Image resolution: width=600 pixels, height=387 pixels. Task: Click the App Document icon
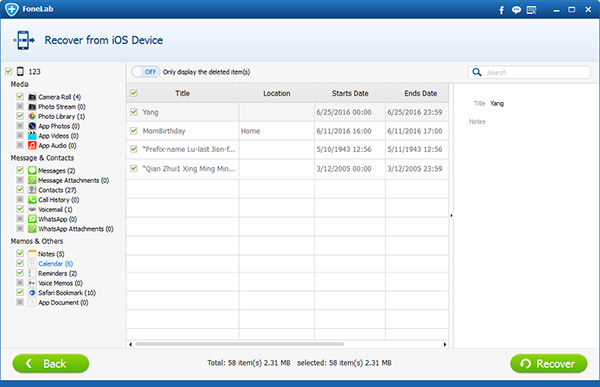[x=32, y=302]
